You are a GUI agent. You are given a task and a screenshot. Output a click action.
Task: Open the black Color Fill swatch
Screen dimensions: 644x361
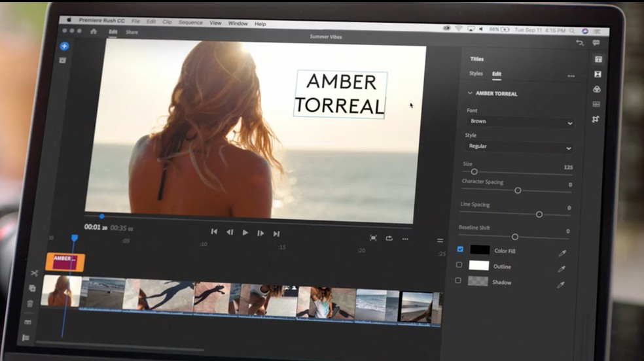point(480,250)
